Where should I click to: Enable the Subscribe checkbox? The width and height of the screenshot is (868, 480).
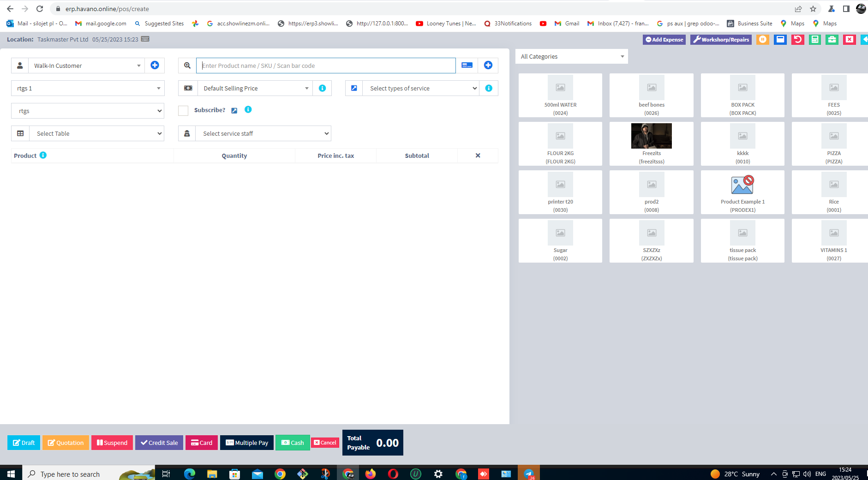coord(183,110)
